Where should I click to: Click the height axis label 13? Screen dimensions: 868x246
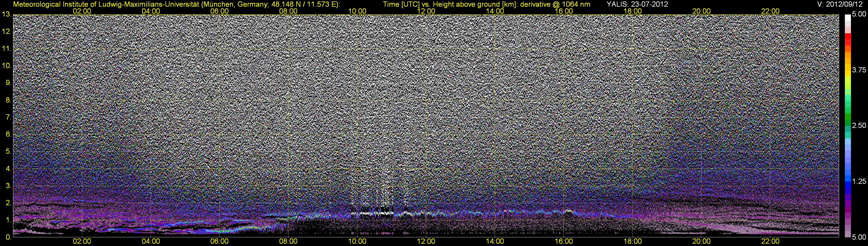6,14
